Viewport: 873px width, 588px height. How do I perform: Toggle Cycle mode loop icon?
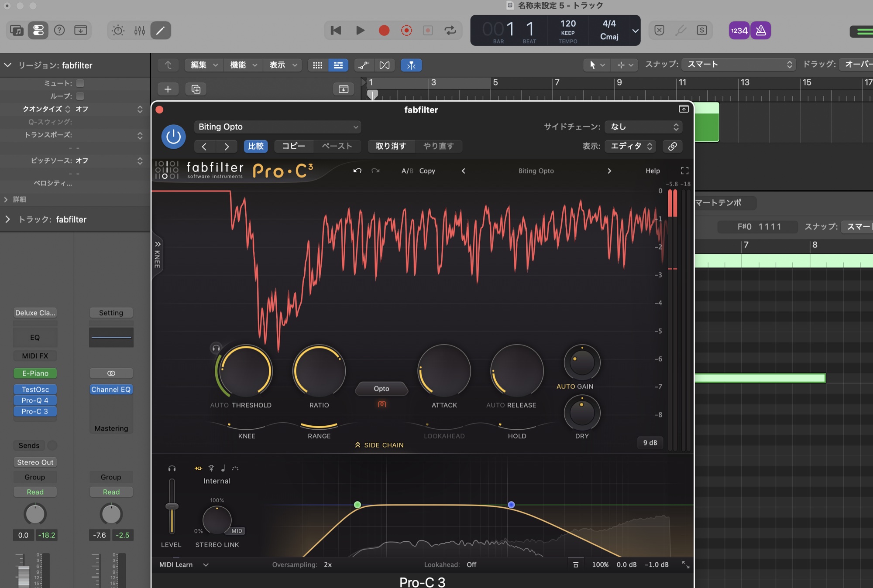[450, 30]
